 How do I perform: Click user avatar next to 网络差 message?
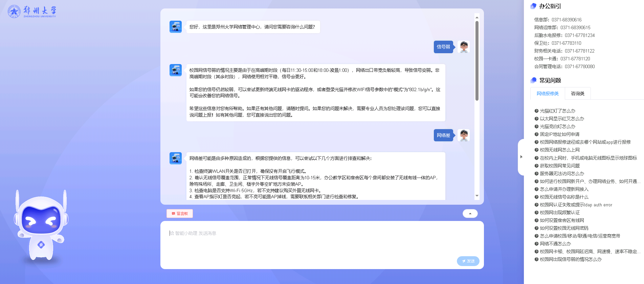(x=464, y=135)
